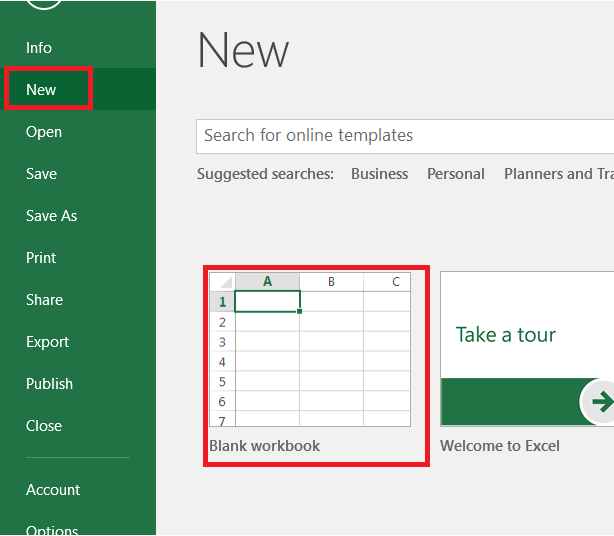The image size is (614, 536).
Task: Open the Publish page
Action: tap(49, 384)
